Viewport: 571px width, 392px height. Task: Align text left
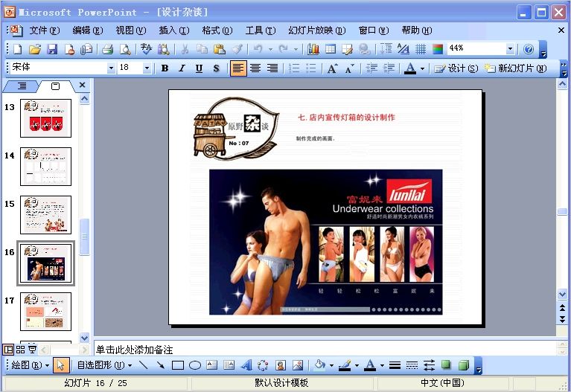[x=238, y=68]
